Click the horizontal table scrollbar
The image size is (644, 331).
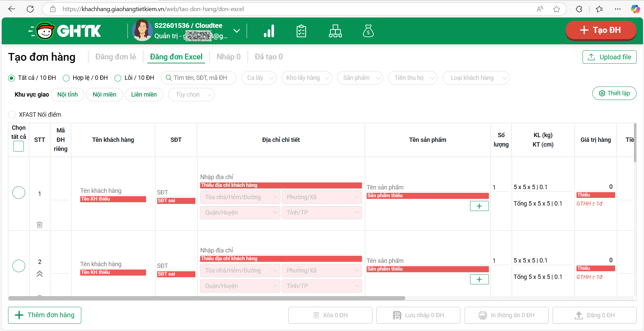click(x=206, y=298)
